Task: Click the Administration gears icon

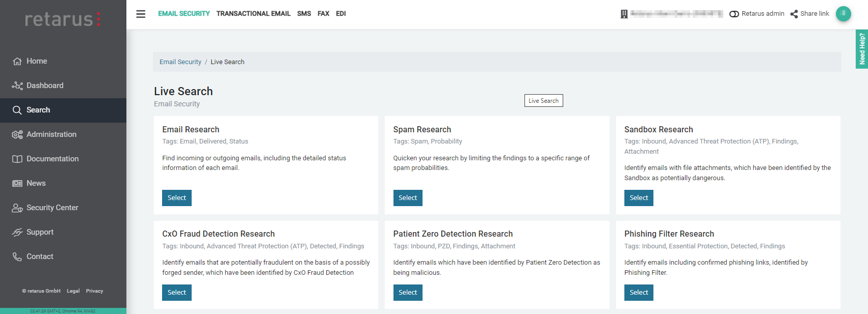Action: (17, 134)
